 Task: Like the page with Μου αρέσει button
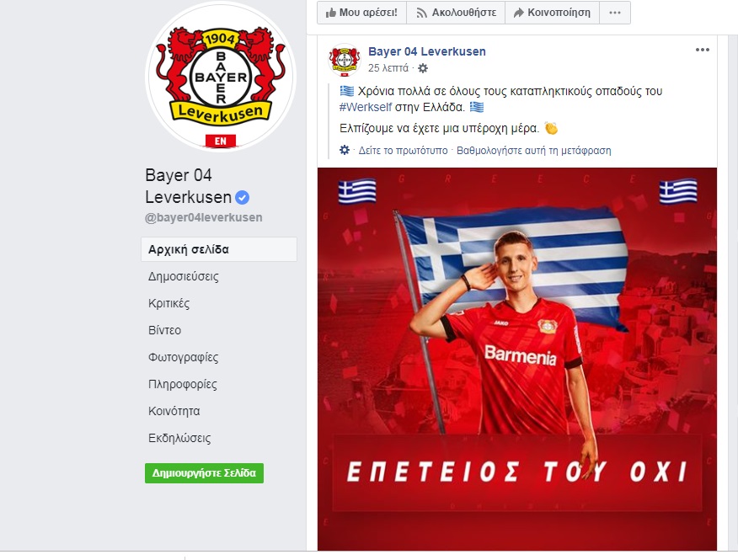coord(362,13)
